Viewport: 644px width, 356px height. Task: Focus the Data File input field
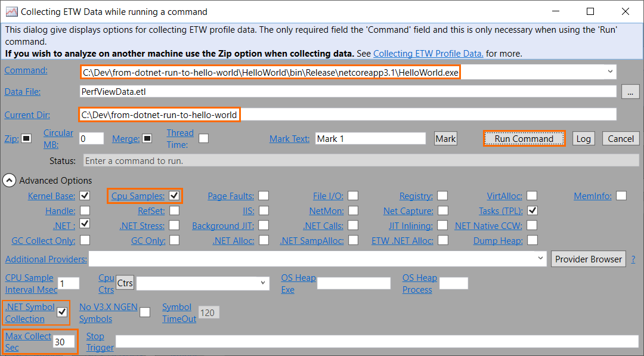coord(348,92)
